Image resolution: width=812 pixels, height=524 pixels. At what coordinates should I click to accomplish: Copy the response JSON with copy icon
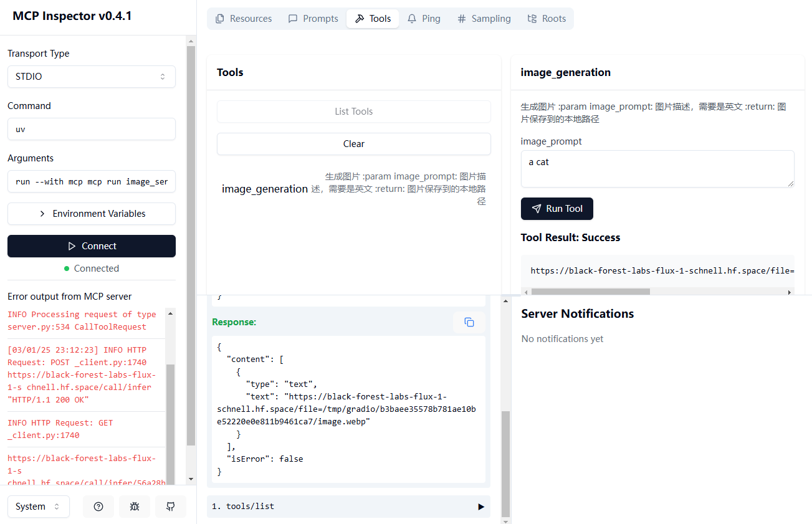[469, 322]
